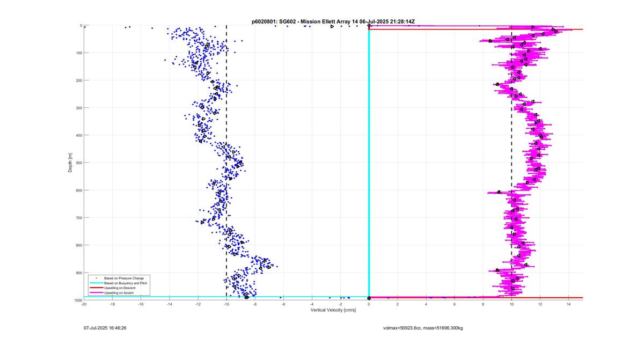Select the 'Vertical Velocity [cm/s]' x-axis label

[x=334, y=310]
